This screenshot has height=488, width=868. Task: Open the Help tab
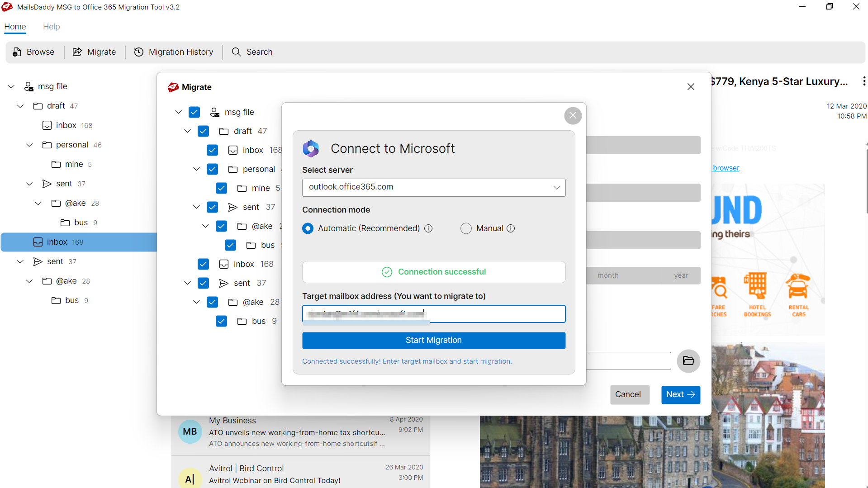pos(51,27)
